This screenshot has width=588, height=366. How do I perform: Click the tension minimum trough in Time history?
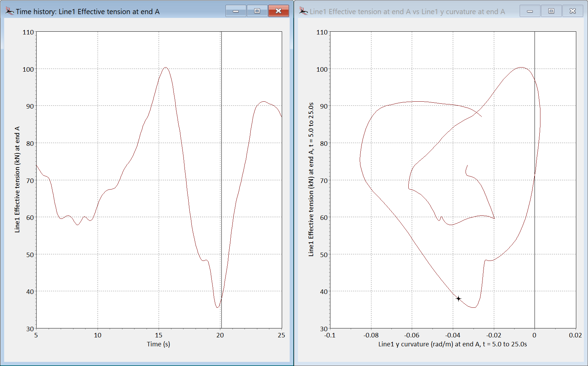(x=217, y=307)
